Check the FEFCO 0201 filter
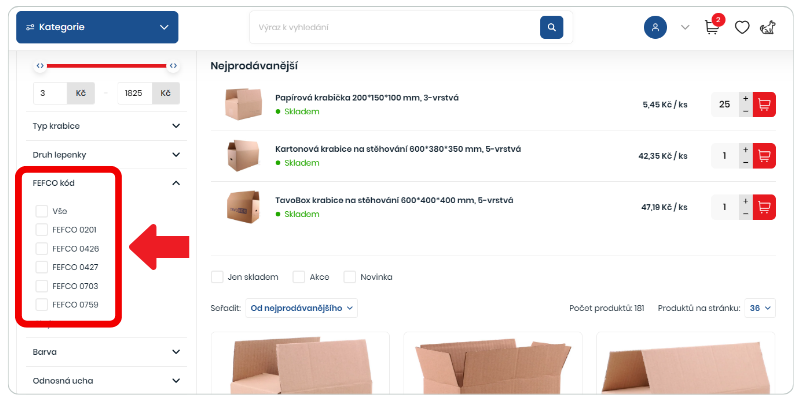The height and width of the screenshot is (400, 800). [x=42, y=230]
